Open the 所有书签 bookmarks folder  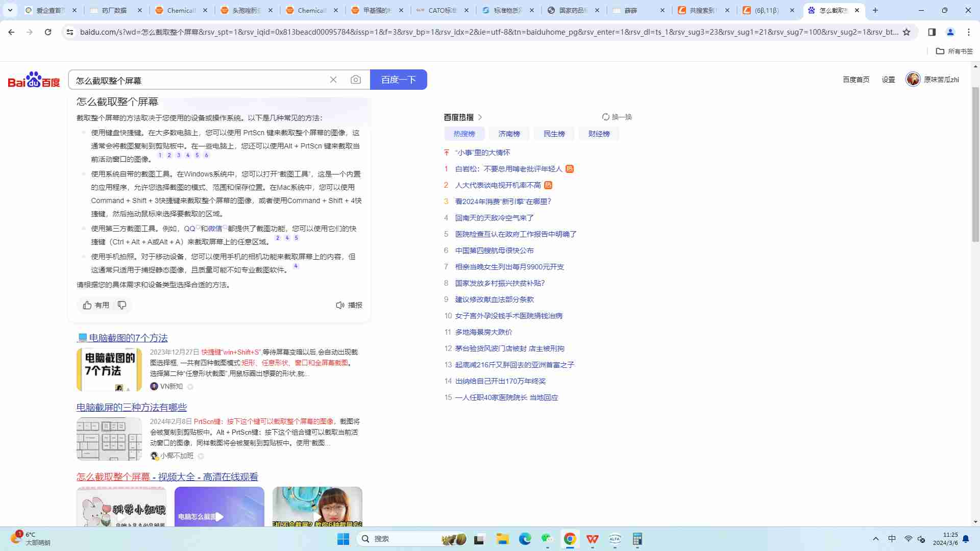(x=954, y=51)
